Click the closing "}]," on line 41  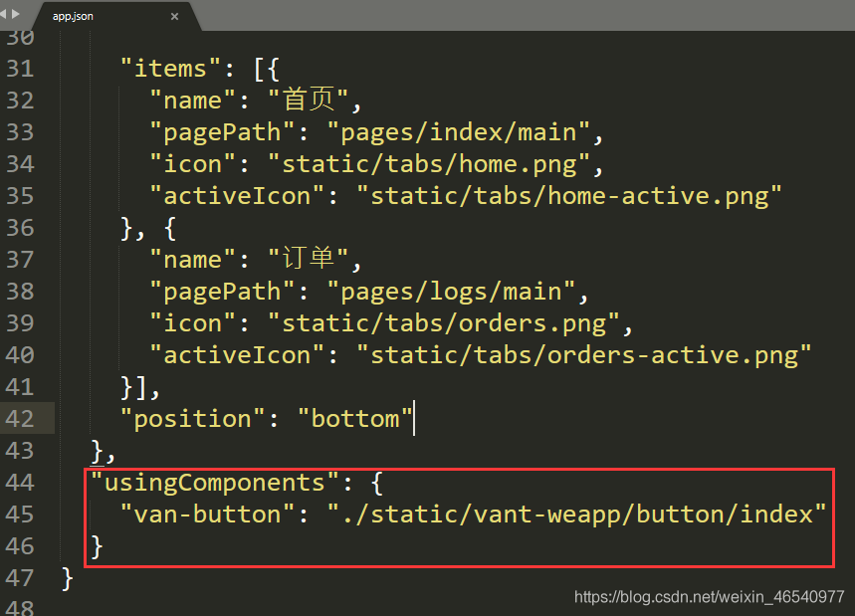click(140, 388)
